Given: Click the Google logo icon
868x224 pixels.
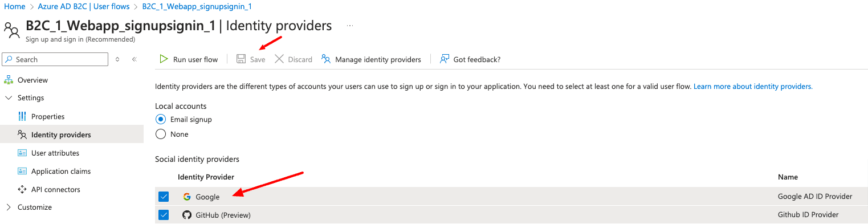Looking at the screenshot, I should [187, 197].
